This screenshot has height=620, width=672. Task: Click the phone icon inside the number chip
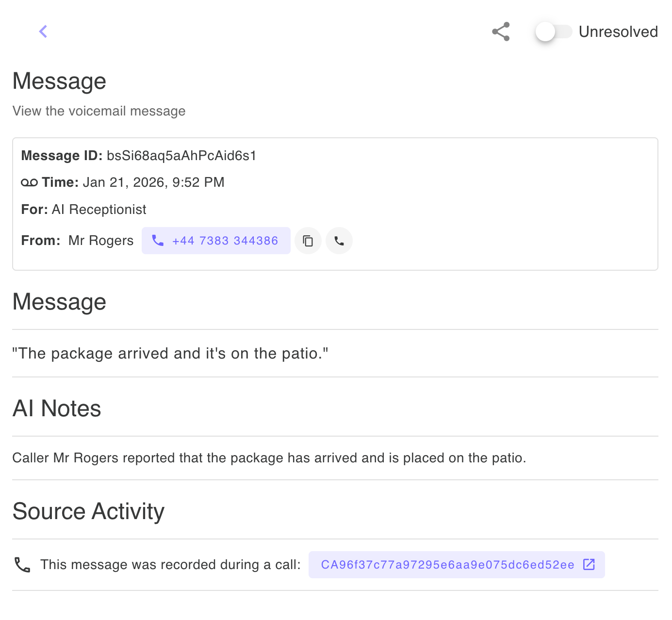tap(157, 241)
